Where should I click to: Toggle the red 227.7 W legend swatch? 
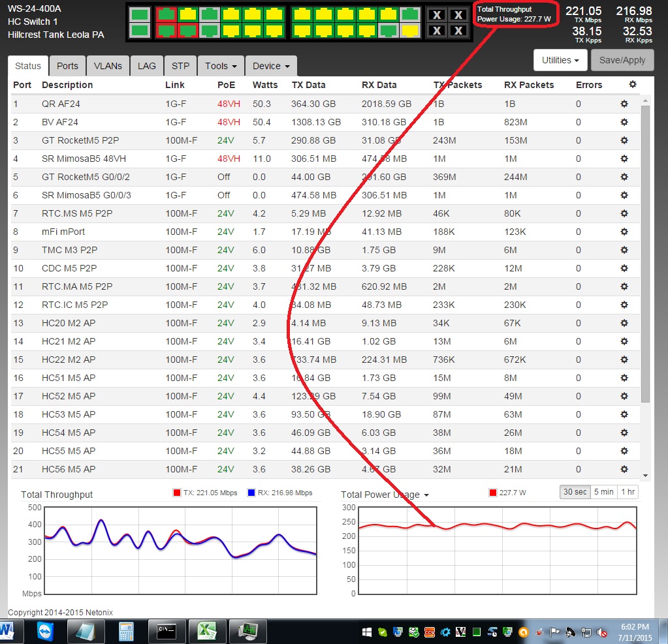click(x=493, y=493)
